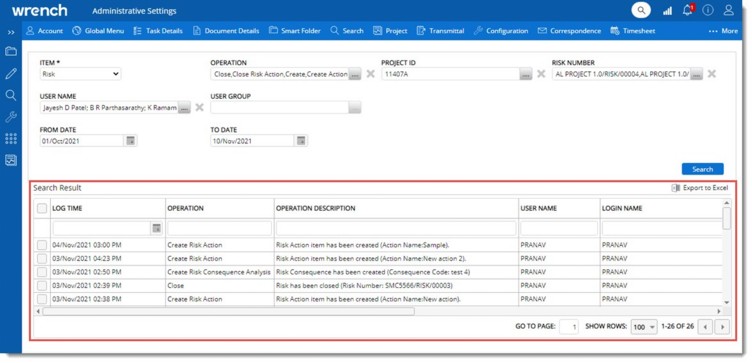
Task: Open the info circle icon
Action: click(708, 10)
